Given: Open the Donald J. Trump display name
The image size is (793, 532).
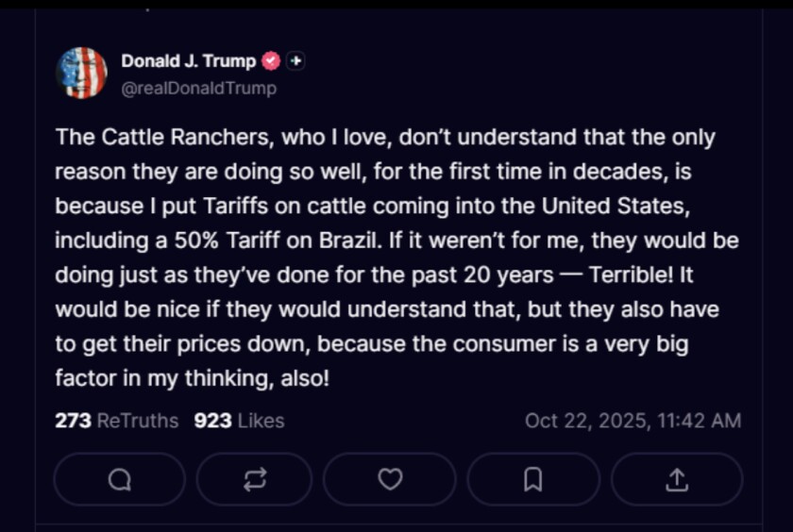Looking at the screenshot, I should tap(188, 61).
